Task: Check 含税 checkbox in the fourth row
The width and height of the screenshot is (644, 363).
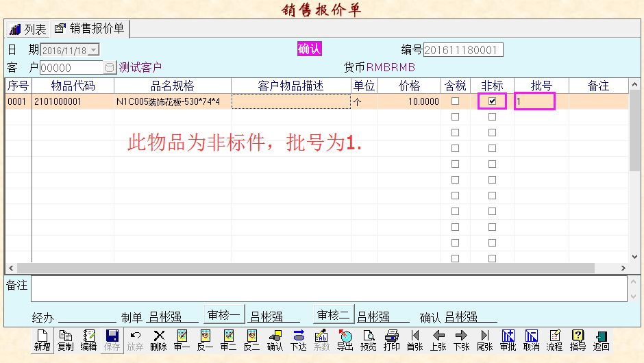Action: 455,148
